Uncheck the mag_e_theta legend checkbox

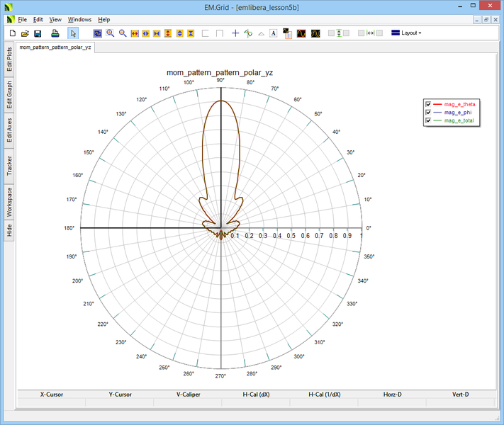tap(428, 104)
